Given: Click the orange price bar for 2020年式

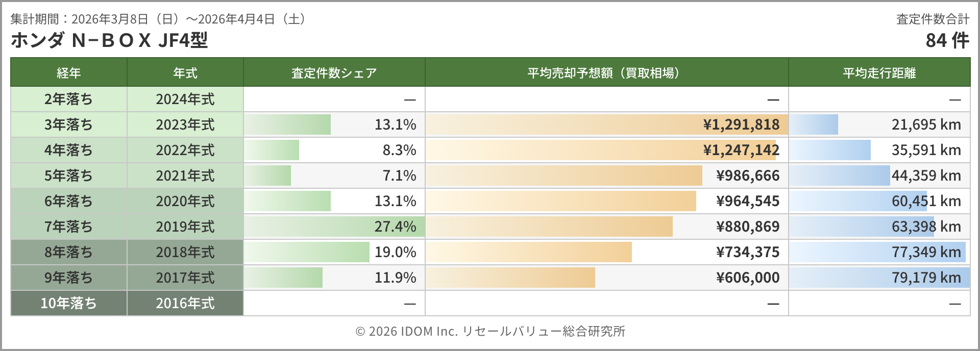Looking at the screenshot, I should click(560, 201).
